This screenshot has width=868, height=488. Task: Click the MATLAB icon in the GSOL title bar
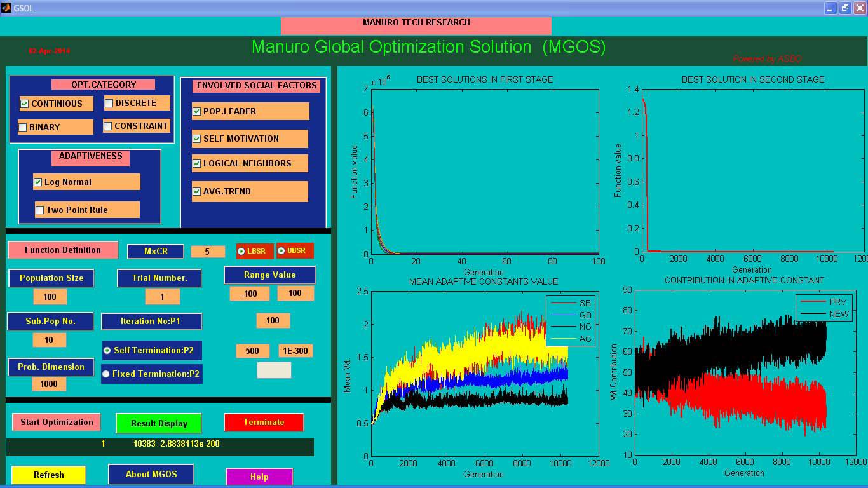click(x=6, y=8)
